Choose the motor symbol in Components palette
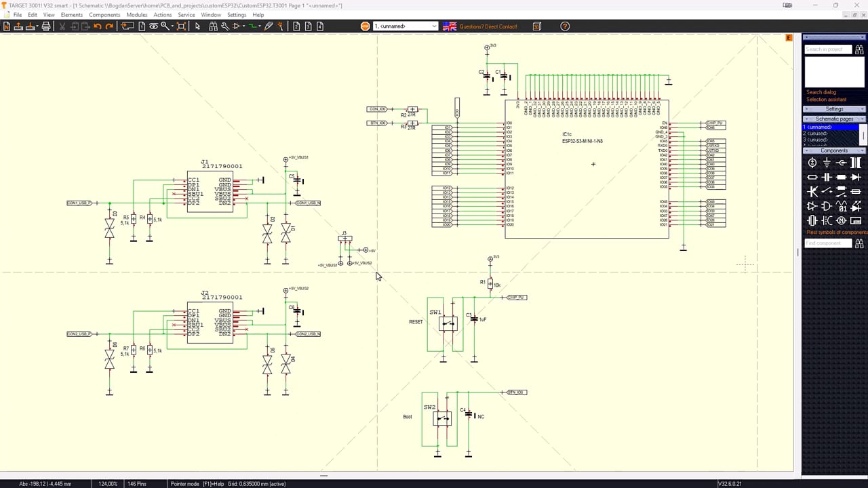This screenshot has height=488, width=868. [x=841, y=220]
